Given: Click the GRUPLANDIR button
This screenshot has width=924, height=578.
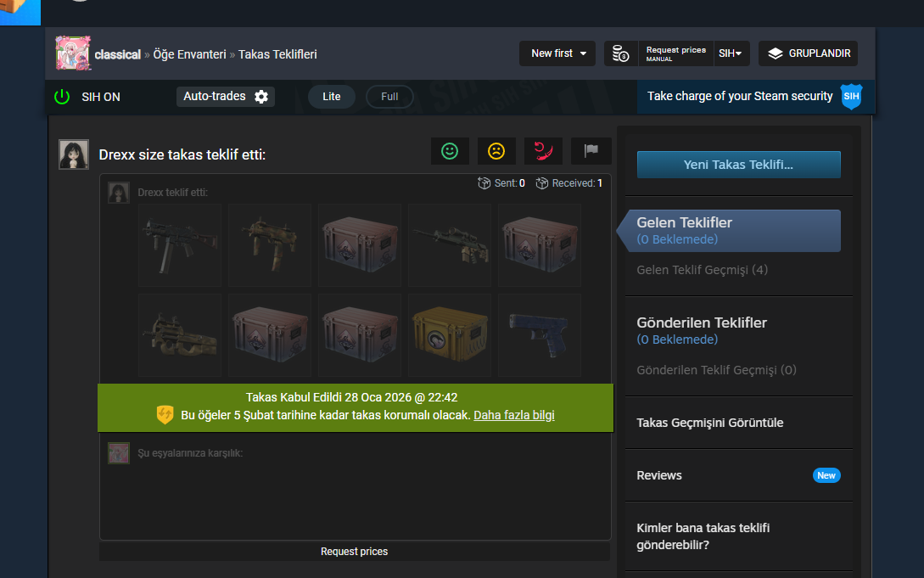Looking at the screenshot, I should coord(808,53).
